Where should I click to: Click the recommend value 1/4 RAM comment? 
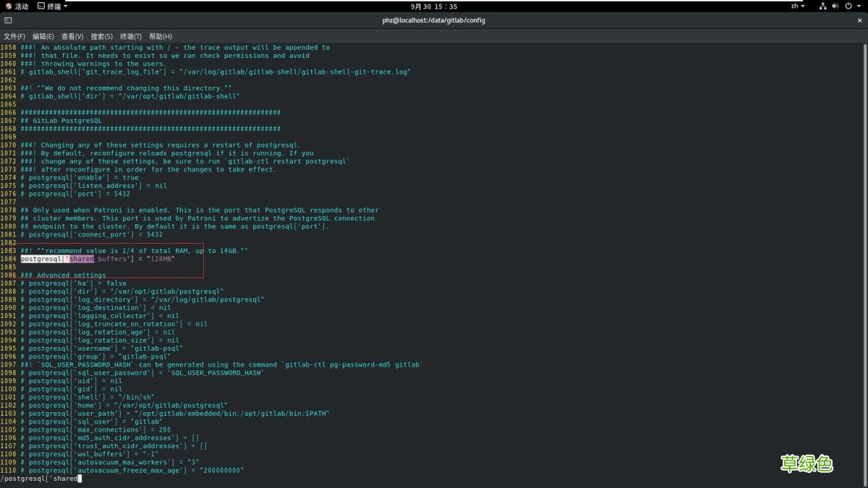pos(134,251)
